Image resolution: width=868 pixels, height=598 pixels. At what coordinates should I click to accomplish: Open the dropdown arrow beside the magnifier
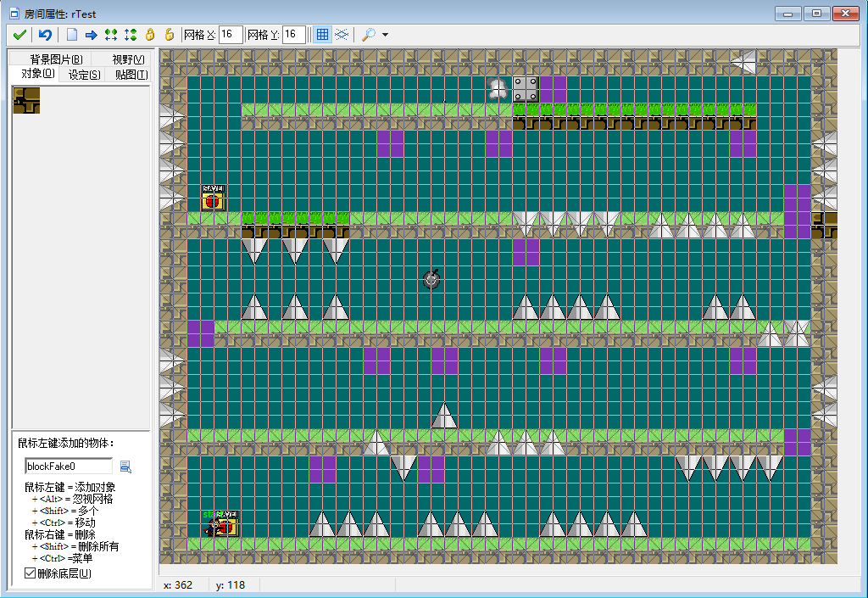(386, 35)
